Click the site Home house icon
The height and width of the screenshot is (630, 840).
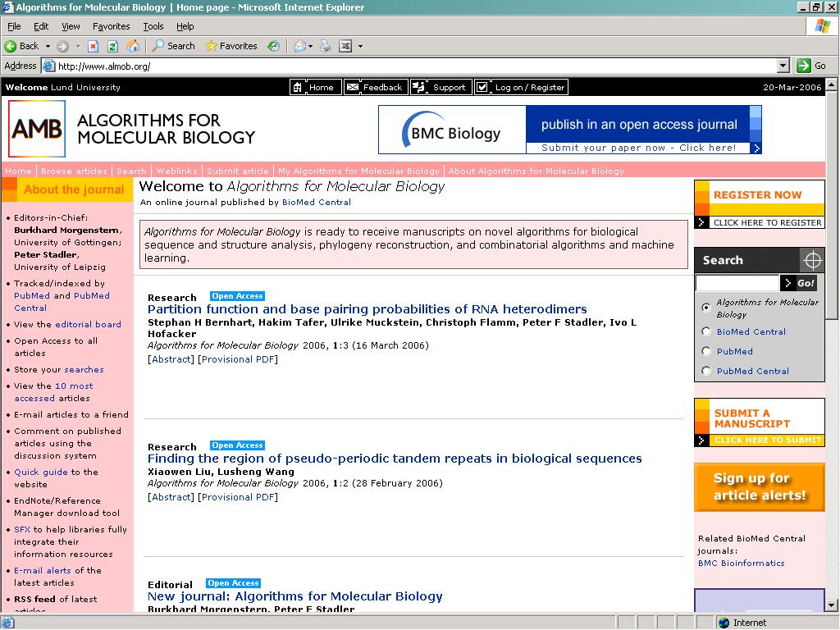pyautogui.click(x=297, y=87)
